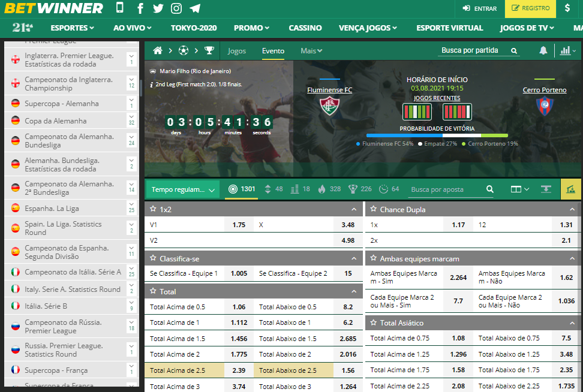Click the REGISTRO button
The height and width of the screenshot is (392, 583).
click(531, 8)
